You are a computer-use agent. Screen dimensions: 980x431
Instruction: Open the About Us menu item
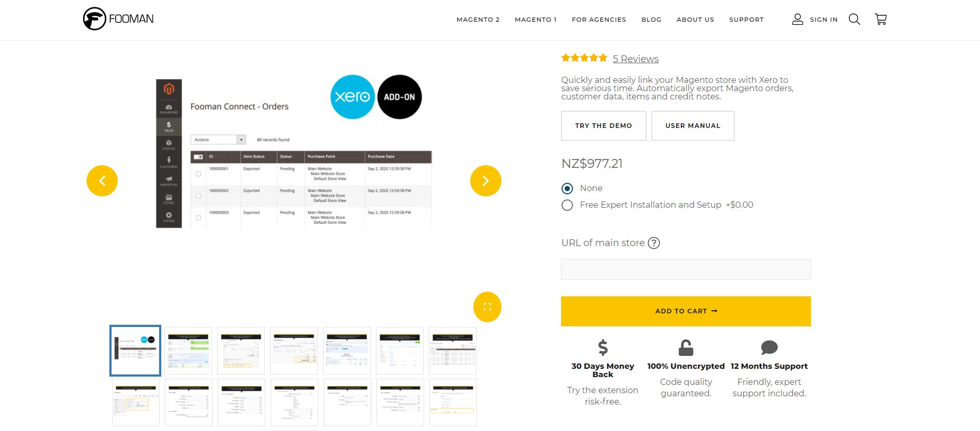click(695, 20)
